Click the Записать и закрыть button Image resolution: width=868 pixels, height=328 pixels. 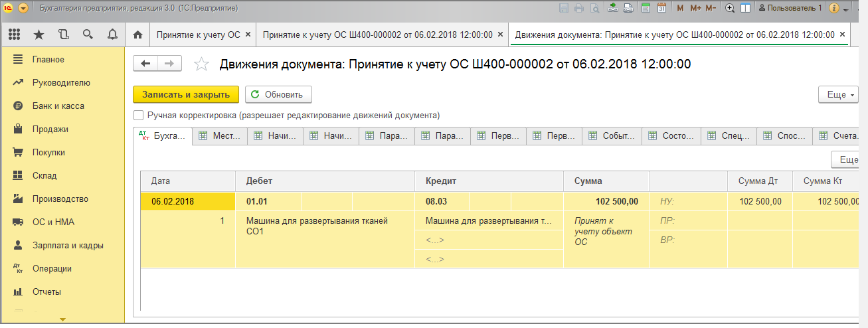pyautogui.click(x=185, y=94)
